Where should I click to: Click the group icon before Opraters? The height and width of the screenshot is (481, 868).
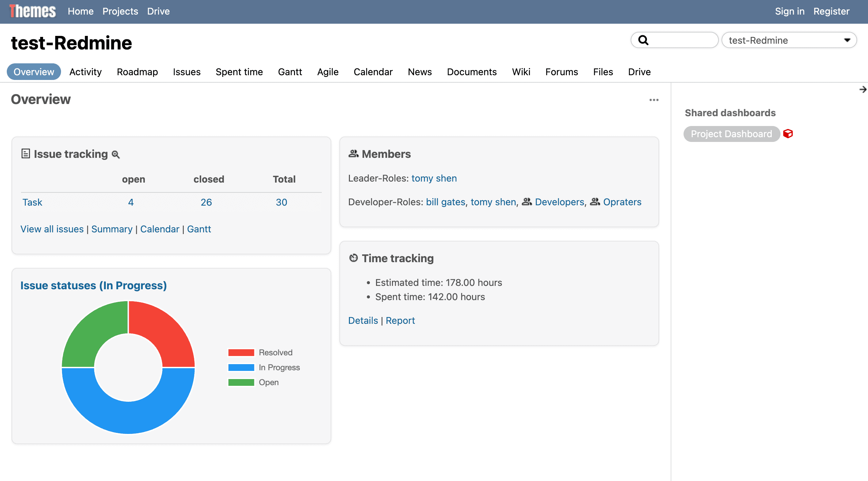click(x=595, y=202)
